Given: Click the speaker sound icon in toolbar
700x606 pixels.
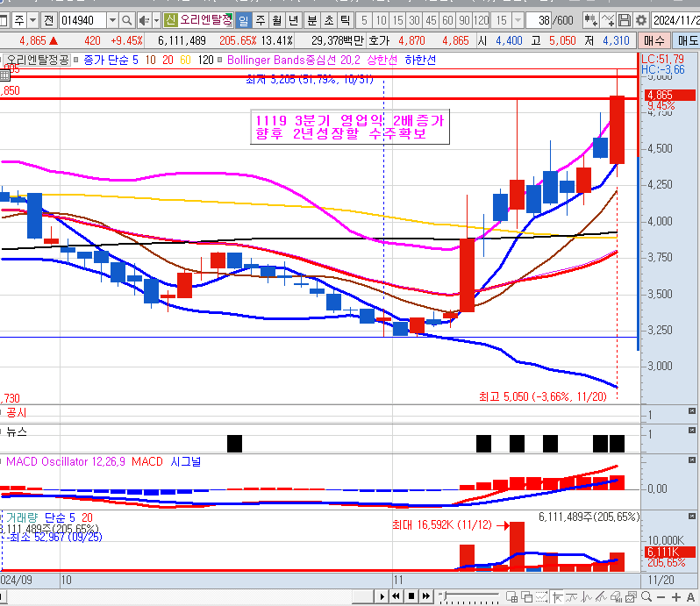Looking at the screenshot, I should tap(145, 20).
